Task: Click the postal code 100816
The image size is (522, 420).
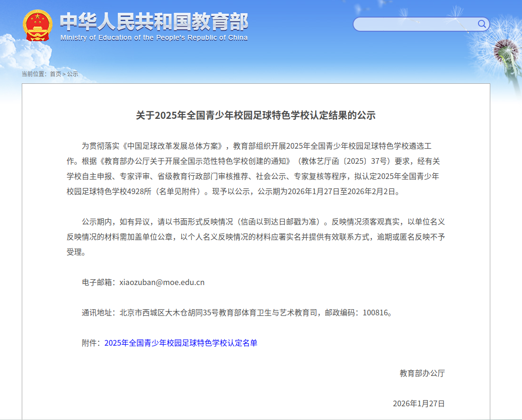Action: [375, 313]
